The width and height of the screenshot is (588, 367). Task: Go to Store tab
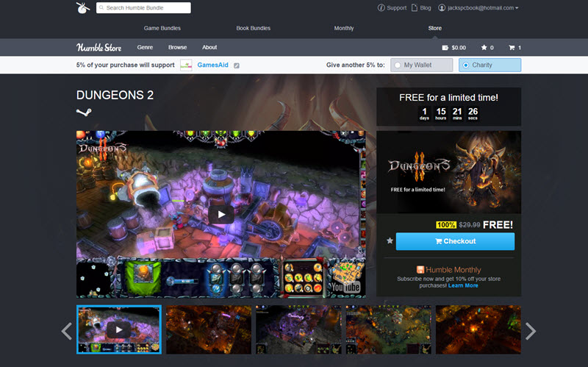click(x=434, y=28)
